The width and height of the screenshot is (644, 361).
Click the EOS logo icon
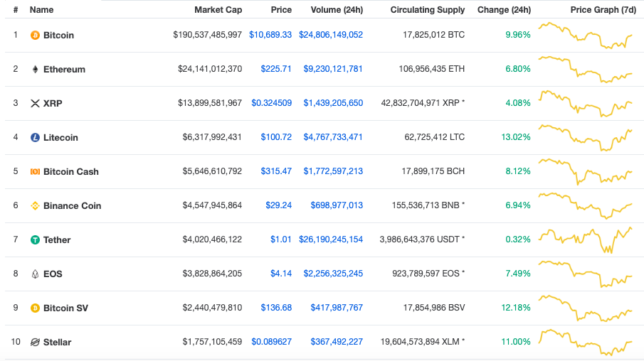point(36,274)
